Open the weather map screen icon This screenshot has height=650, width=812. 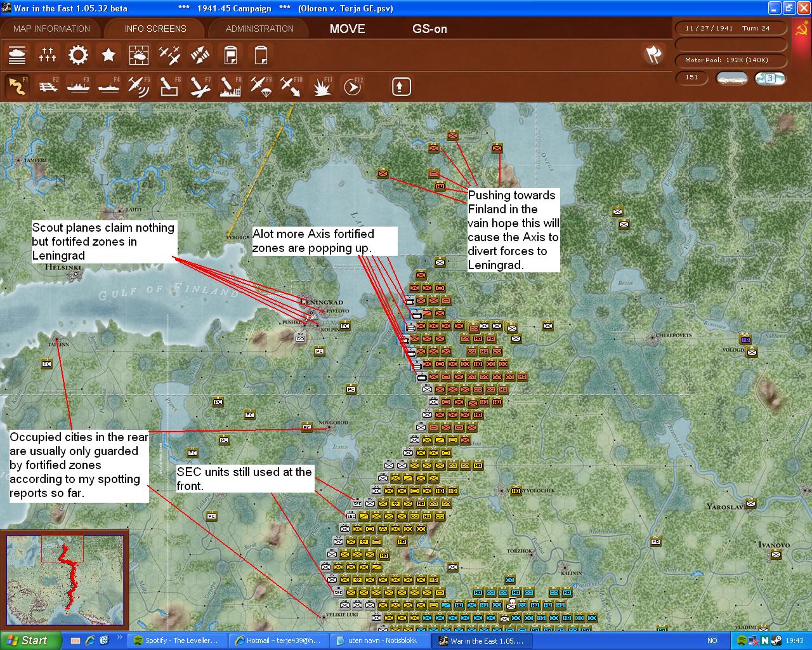[x=139, y=55]
